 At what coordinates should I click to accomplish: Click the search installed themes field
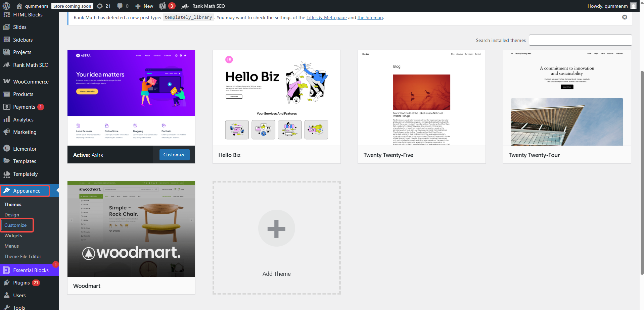580,40
